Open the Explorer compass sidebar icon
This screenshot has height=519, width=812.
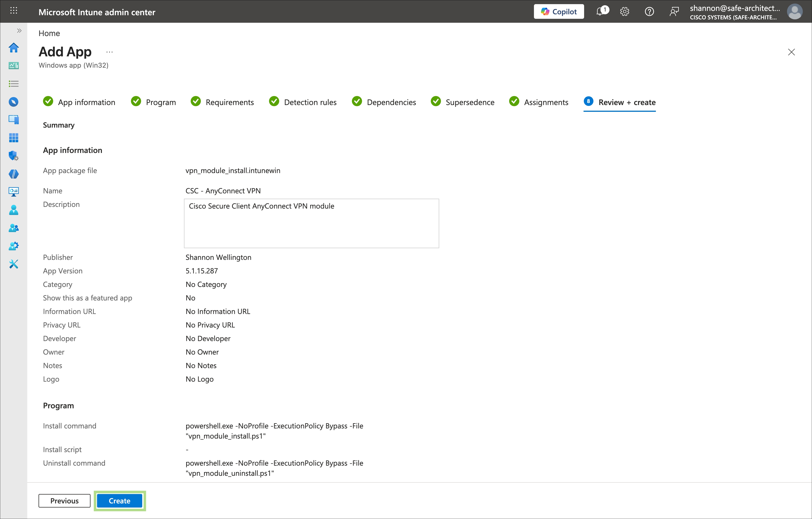pos(14,102)
